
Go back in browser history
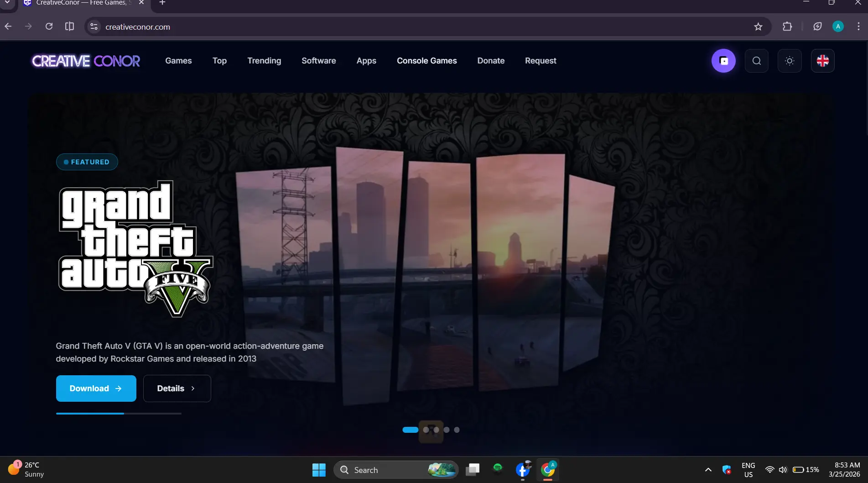pyautogui.click(x=8, y=26)
